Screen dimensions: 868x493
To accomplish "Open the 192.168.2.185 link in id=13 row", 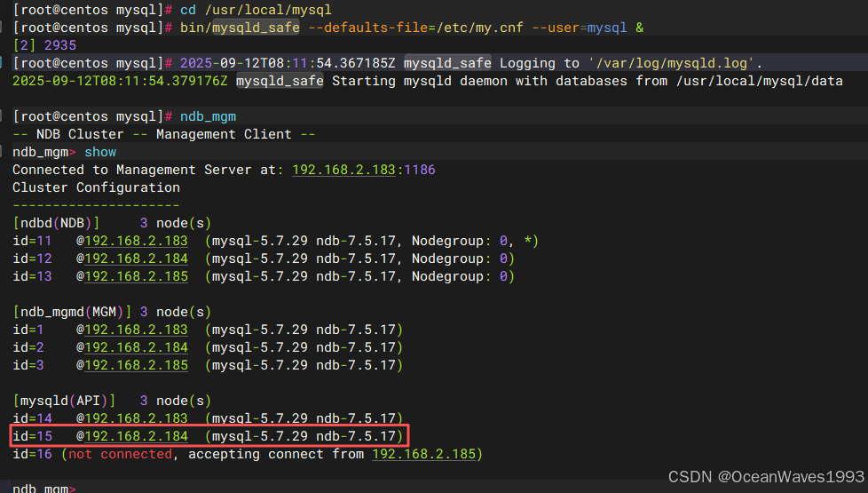I will [x=136, y=276].
